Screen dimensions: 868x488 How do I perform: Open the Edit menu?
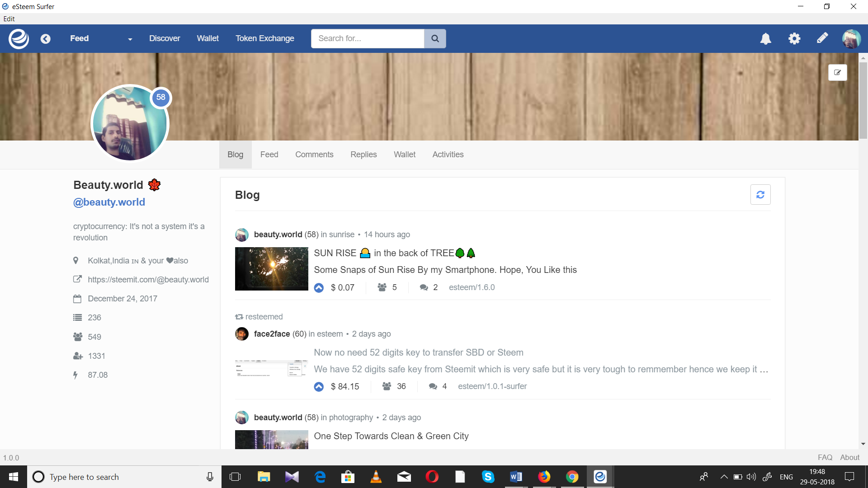coord(9,19)
